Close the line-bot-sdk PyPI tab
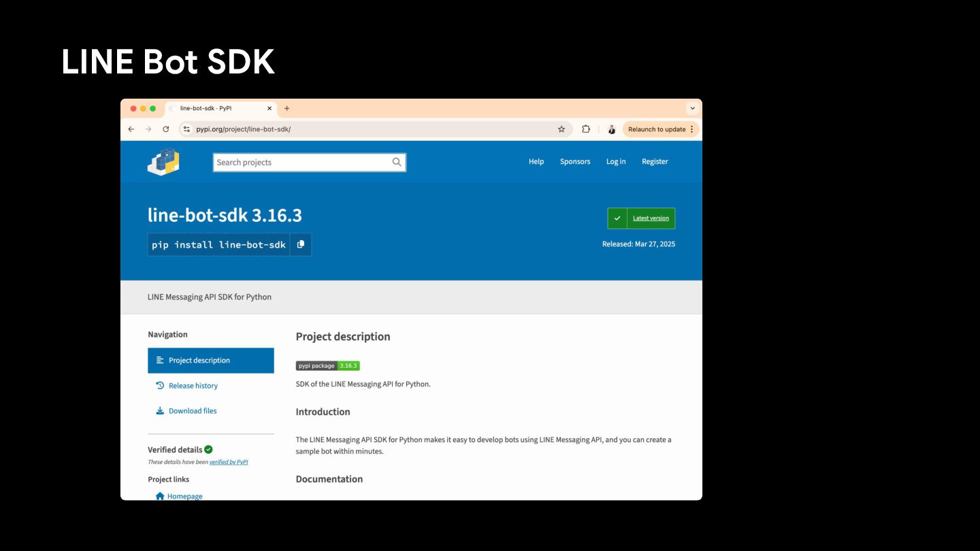 tap(269, 108)
